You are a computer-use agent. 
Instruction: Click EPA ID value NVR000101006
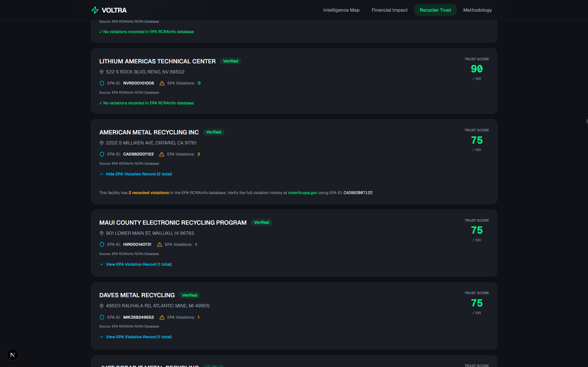coord(138,83)
